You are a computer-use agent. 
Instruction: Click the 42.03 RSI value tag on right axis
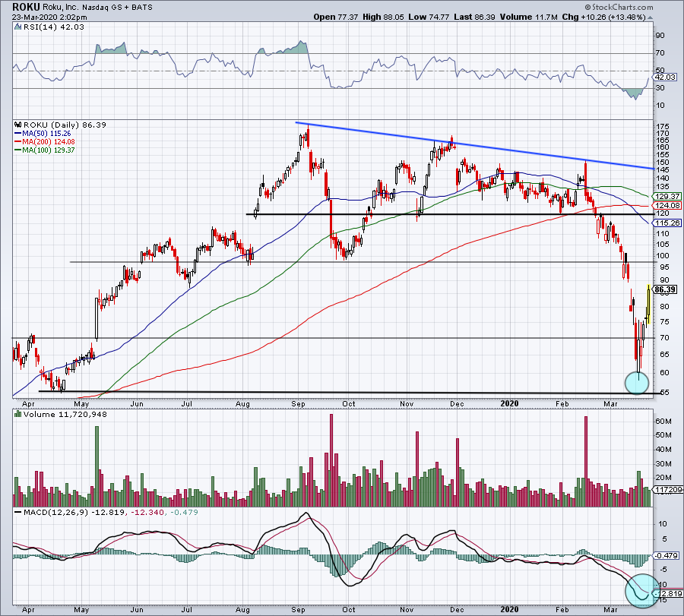[x=666, y=77]
